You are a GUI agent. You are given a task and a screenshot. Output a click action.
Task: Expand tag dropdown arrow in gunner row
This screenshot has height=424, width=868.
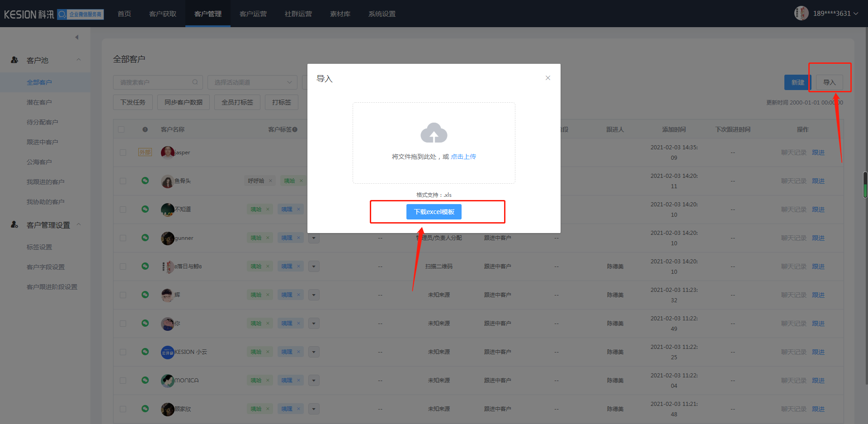tap(314, 238)
